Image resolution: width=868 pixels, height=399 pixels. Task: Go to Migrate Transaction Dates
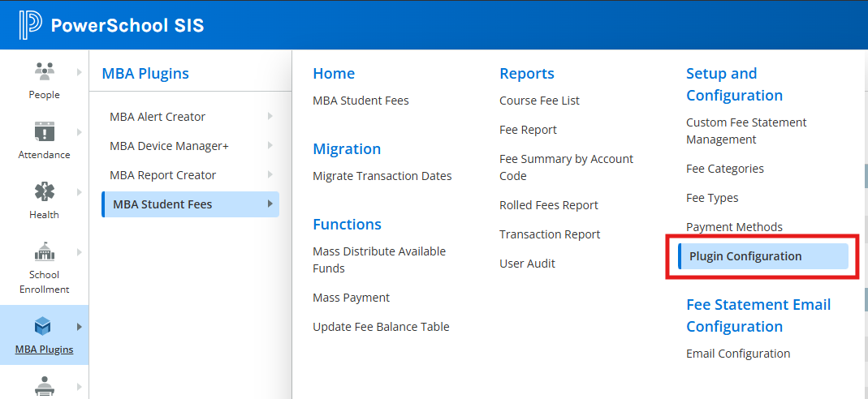click(382, 176)
